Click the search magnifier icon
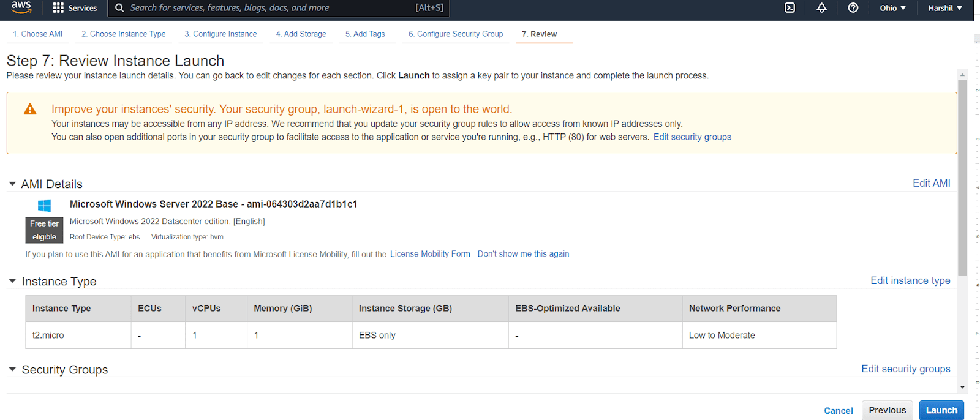Viewport: 980px width, 420px height. (119, 8)
